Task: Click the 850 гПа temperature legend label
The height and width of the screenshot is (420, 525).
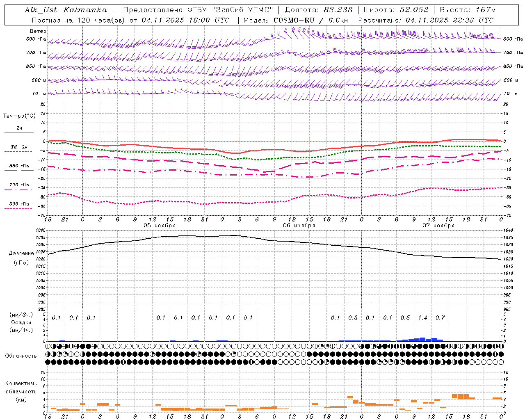Action: 19,166
